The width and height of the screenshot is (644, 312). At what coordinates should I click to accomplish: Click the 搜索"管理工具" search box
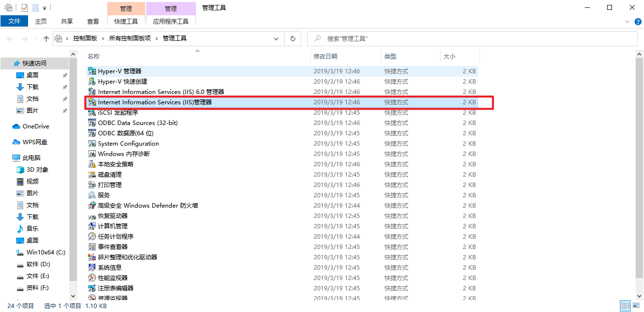click(472, 38)
